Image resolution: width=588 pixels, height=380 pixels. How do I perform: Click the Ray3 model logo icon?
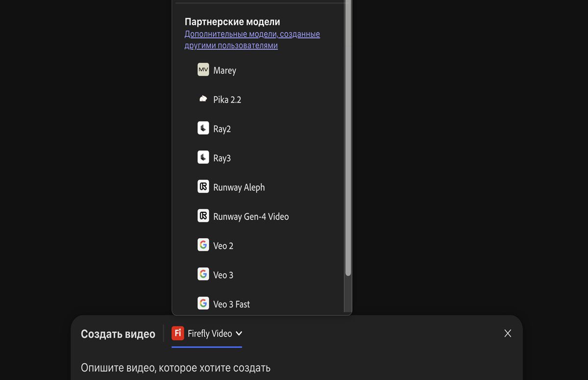pyautogui.click(x=203, y=157)
